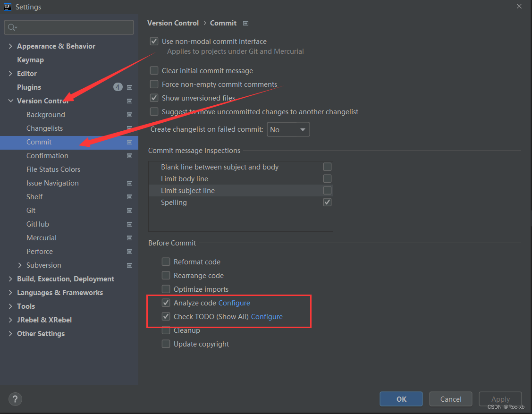Click the help question mark icon
Screen dimensions: 532x414
[x=15, y=399]
